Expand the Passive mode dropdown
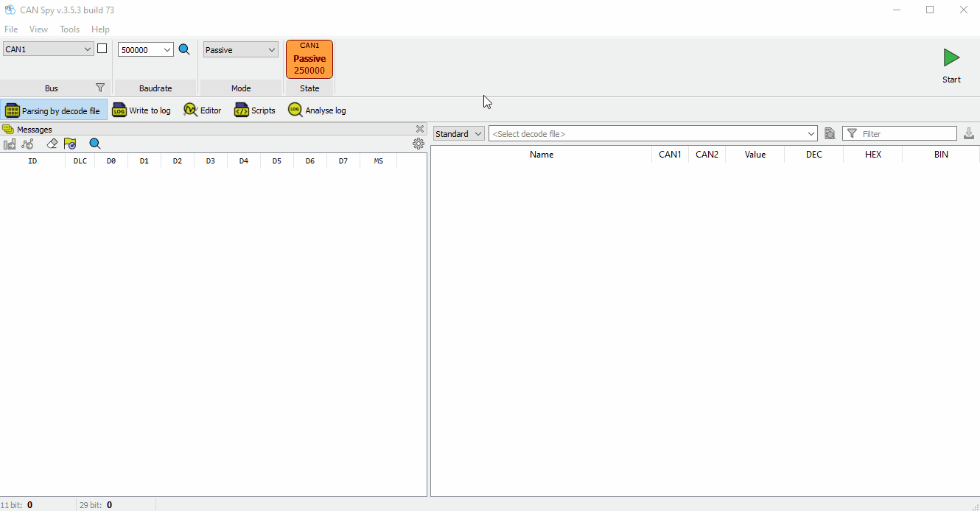Viewport: 980px width, 511px height. [272, 50]
